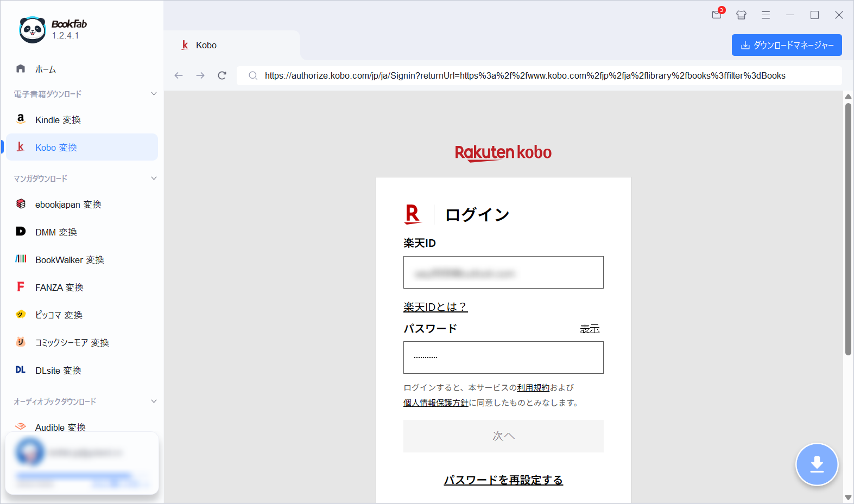Close the BookFab window

839,15
